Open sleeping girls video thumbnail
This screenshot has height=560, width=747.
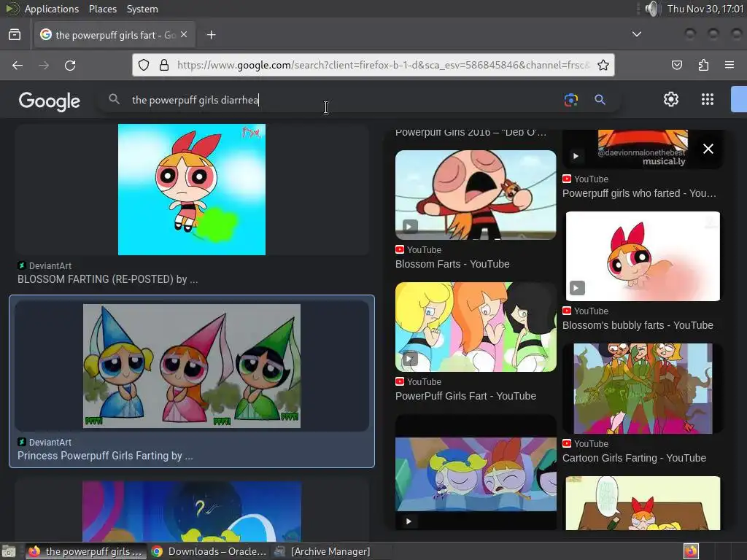coord(476,472)
